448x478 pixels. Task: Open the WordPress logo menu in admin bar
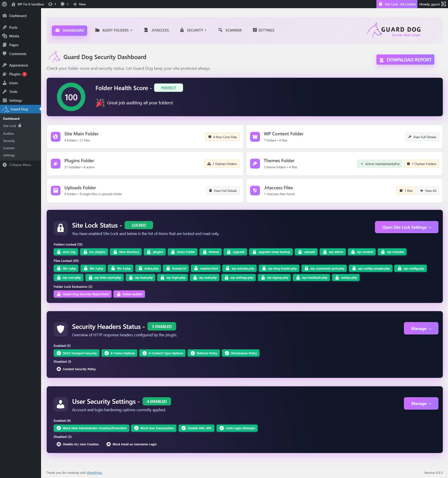coord(5,4)
